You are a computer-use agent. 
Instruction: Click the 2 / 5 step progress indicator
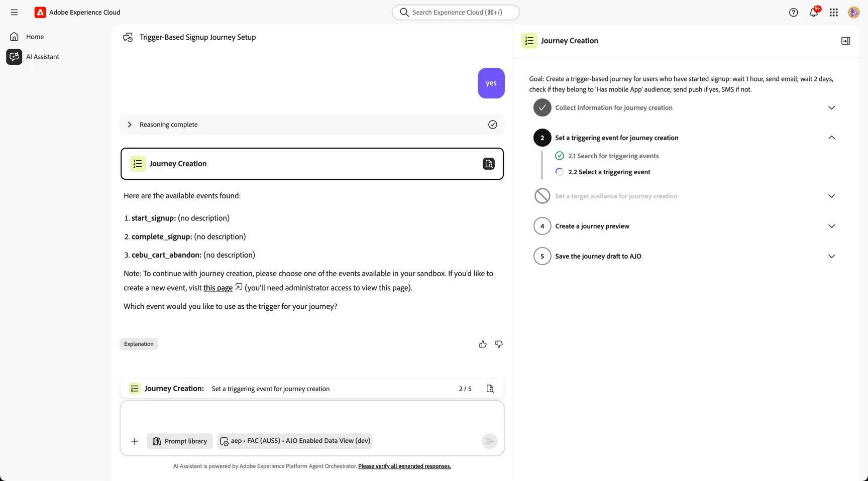coord(465,389)
